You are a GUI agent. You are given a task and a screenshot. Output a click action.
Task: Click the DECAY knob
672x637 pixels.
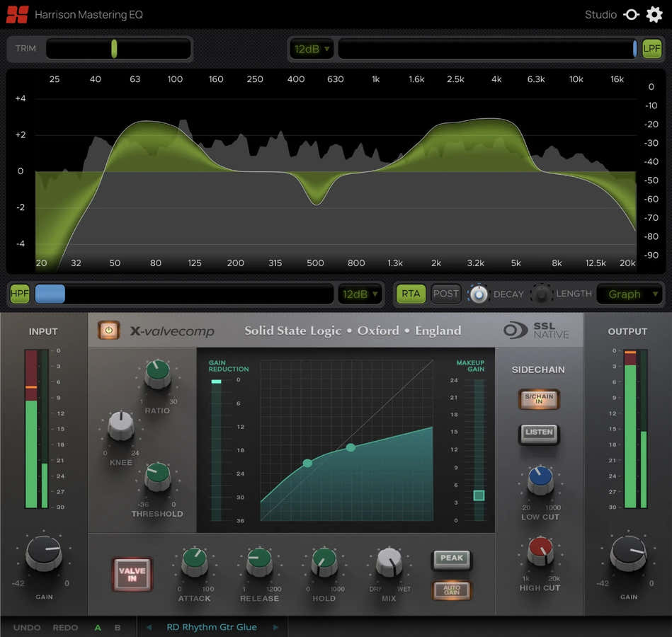(x=479, y=294)
